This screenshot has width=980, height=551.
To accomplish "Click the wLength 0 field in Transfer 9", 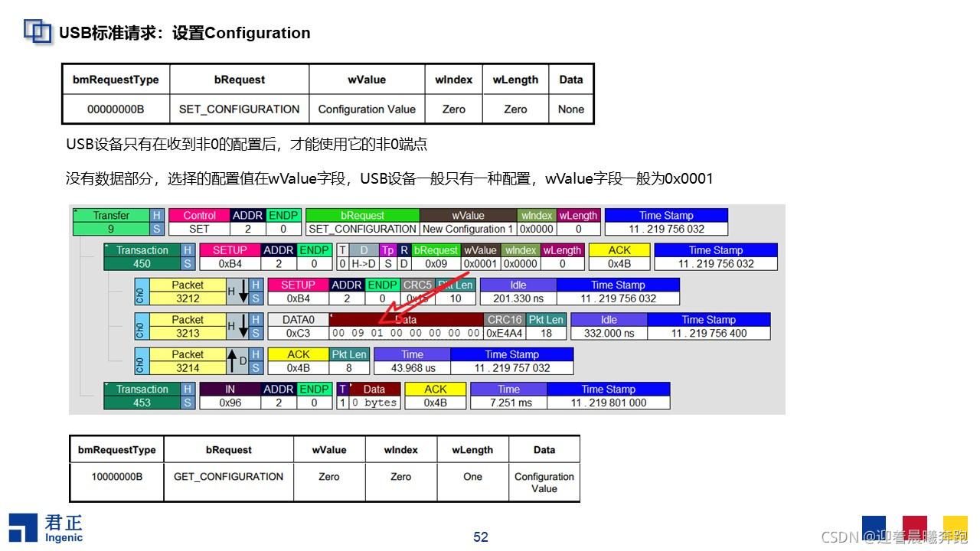I will [x=578, y=222].
